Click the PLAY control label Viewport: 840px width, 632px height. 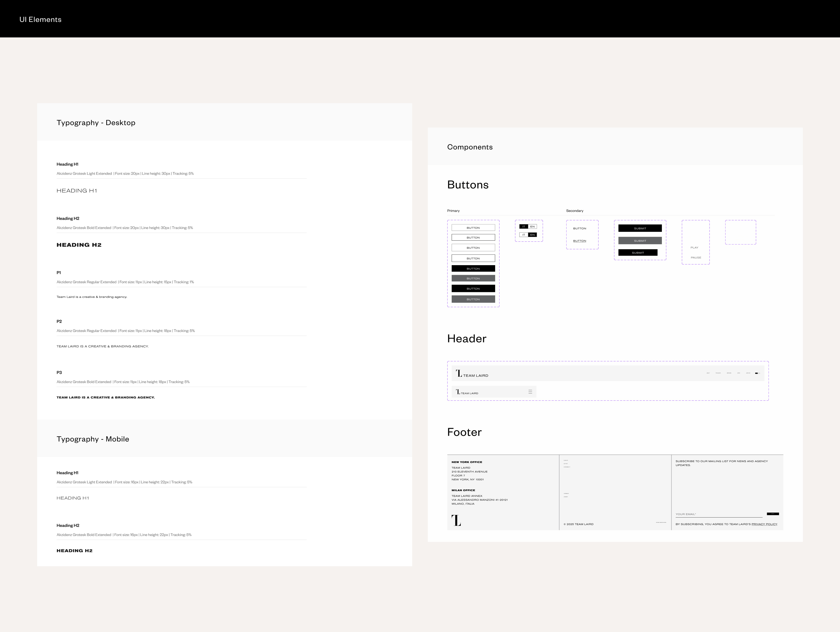pos(694,248)
